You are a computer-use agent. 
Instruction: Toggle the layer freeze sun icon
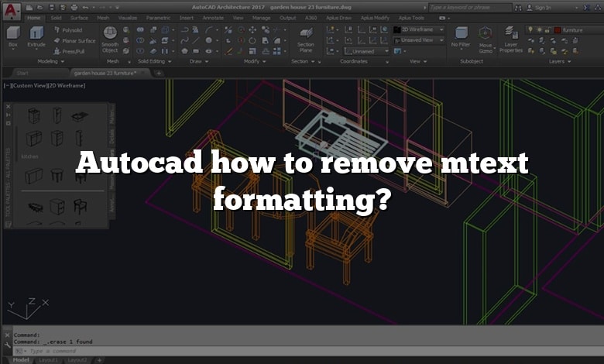[x=538, y=29]
